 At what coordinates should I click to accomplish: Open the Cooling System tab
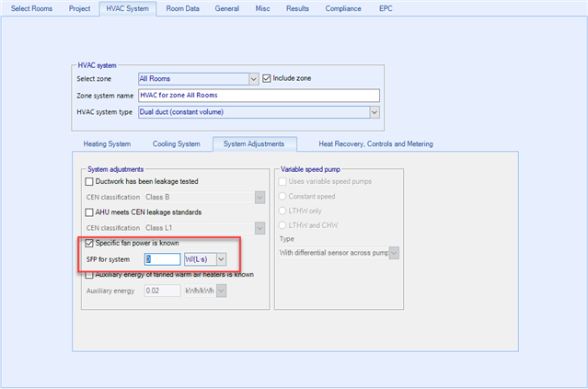coord(176,144)
